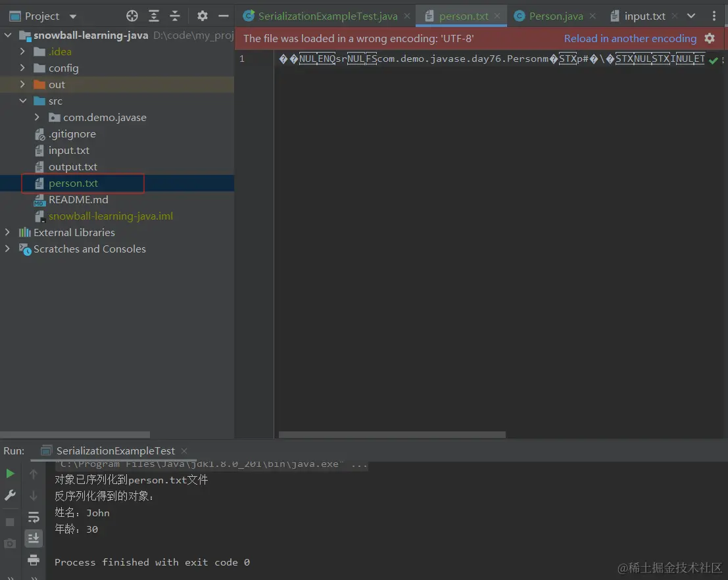Close the person.txt editor tab

click(497, 16)
